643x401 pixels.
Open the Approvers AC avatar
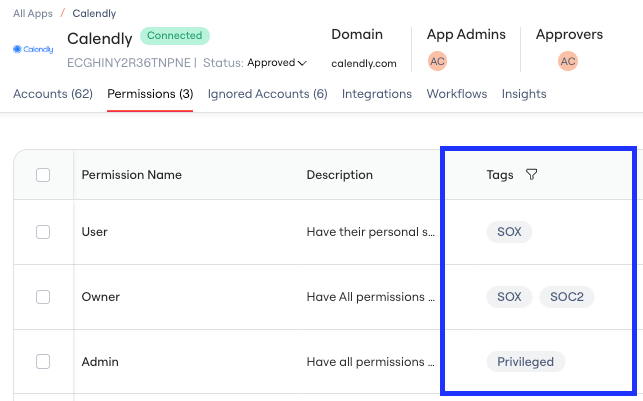tap(568, 62)
